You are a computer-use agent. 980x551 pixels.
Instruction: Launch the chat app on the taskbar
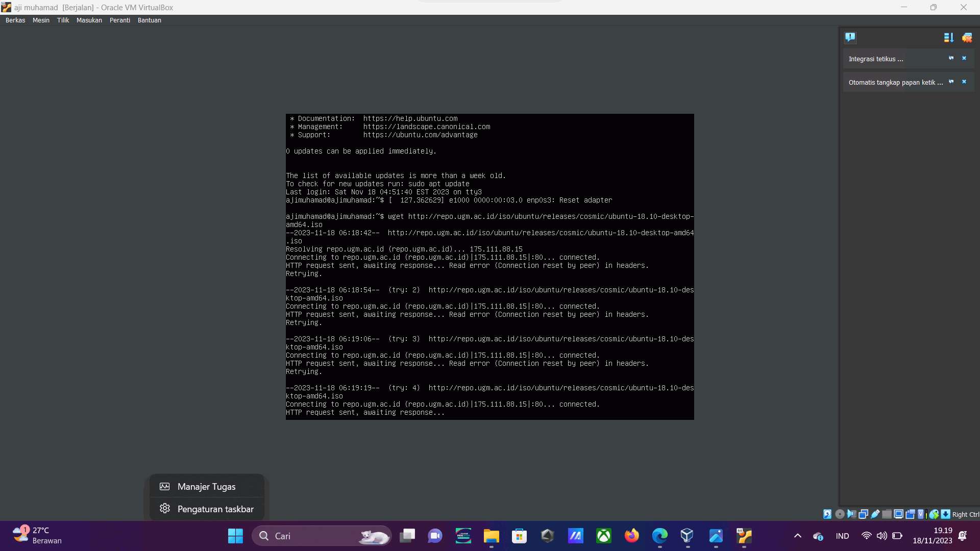click(x=435, y=536)
